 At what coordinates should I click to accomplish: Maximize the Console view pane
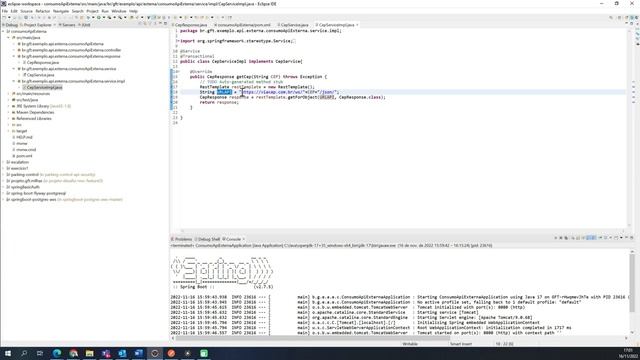click(x=631, y=238)
